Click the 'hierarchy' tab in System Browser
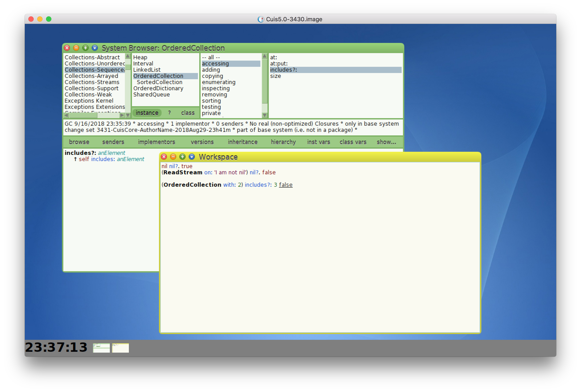581x392 pixels. click(x=283, y=141)
